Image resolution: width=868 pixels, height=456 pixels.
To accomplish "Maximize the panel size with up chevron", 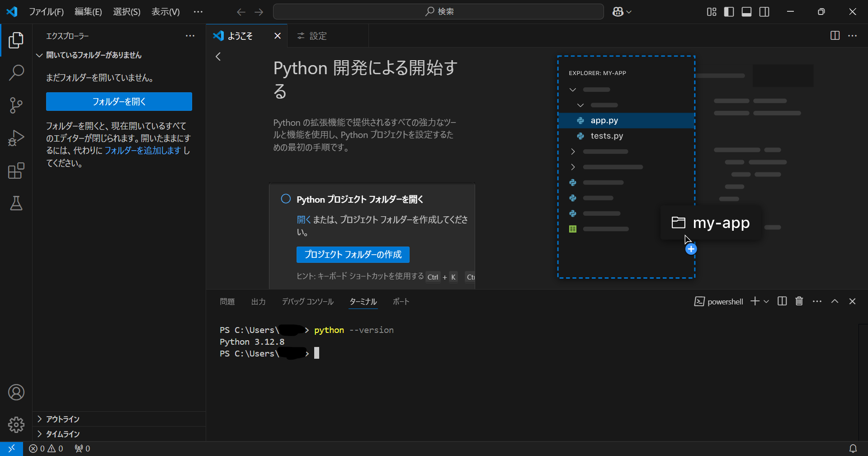I will [x=835, y=301].
